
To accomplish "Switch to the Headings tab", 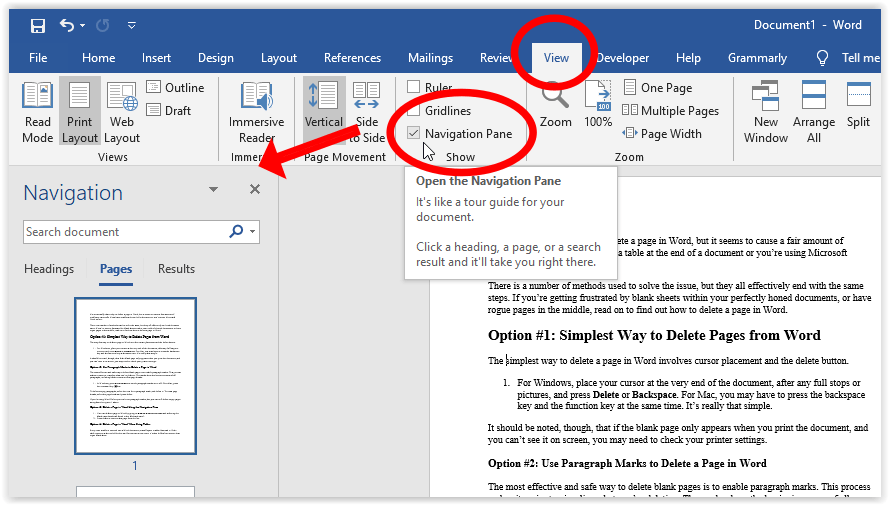I will [49, 269].
